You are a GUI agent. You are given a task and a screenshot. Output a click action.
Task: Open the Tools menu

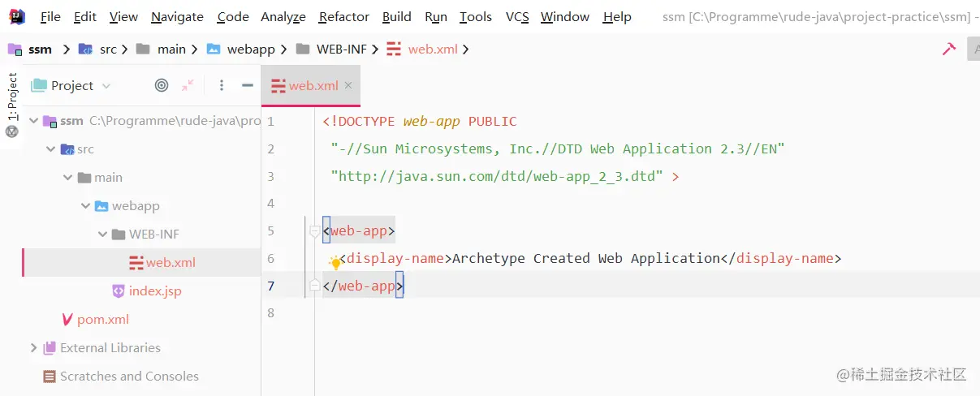tap(476, 16)
